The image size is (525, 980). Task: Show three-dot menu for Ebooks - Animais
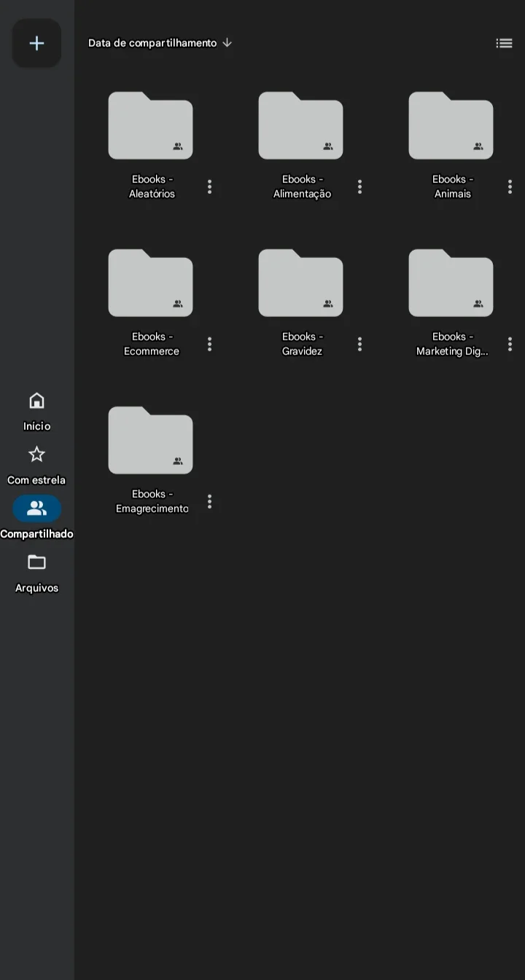[x=510, y=187]
